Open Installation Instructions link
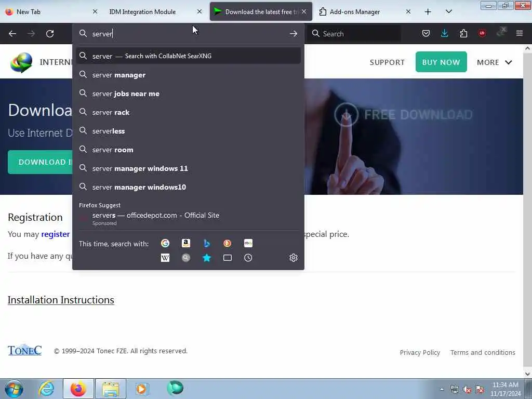 (x=61, y=300)
